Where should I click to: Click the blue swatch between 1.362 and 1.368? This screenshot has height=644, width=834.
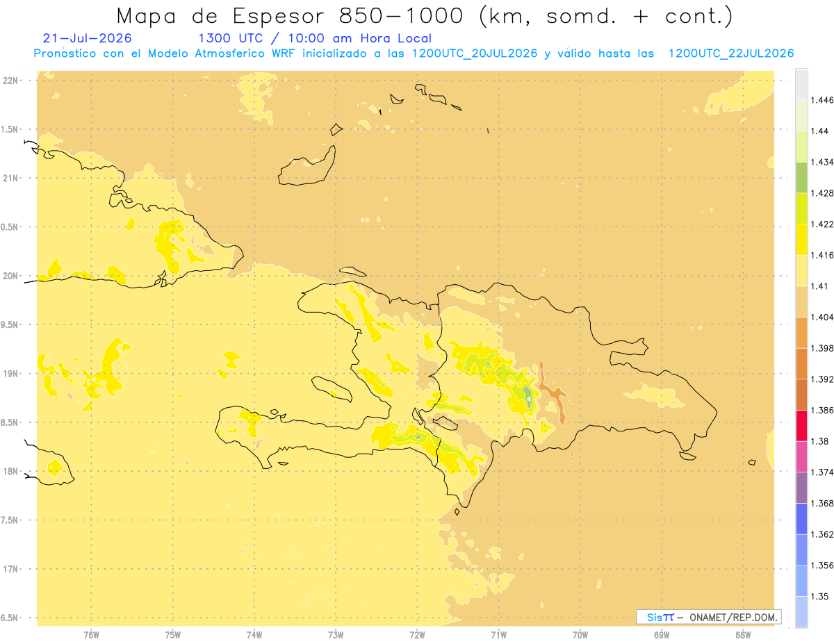tap(801, 518)
